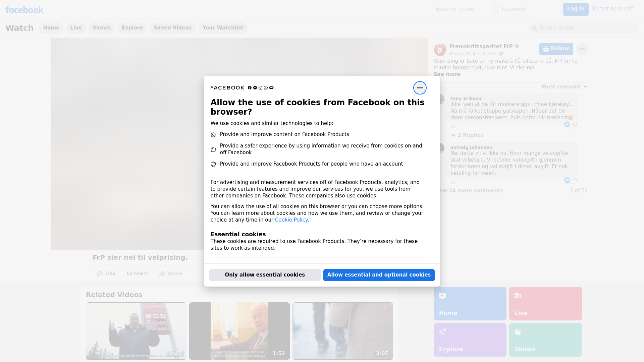Select the Explore tab in Watch navigation
This screenshot has width=644, height=362.
(x=132, y=28)
